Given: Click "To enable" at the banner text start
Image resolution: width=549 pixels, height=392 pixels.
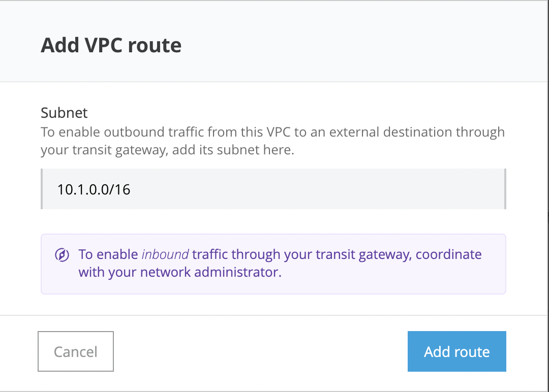Looking at the screenshot, I should 108,254.
